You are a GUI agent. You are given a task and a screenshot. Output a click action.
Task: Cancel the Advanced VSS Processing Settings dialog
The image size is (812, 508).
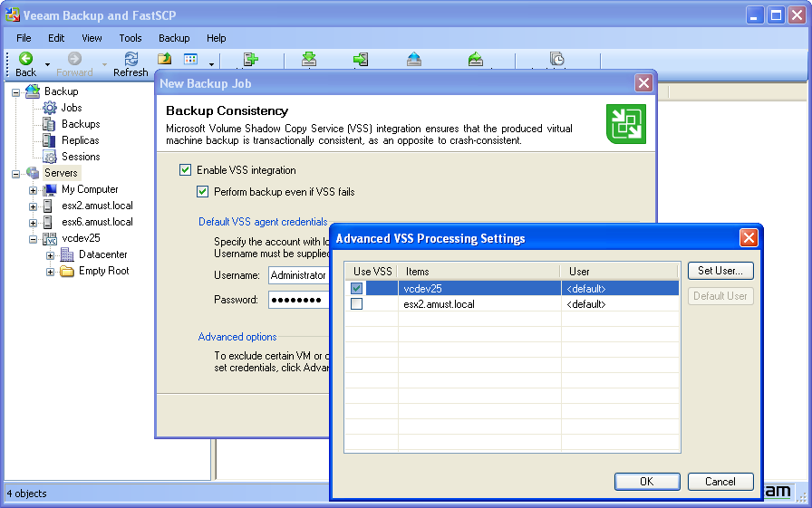click(720, 482)
